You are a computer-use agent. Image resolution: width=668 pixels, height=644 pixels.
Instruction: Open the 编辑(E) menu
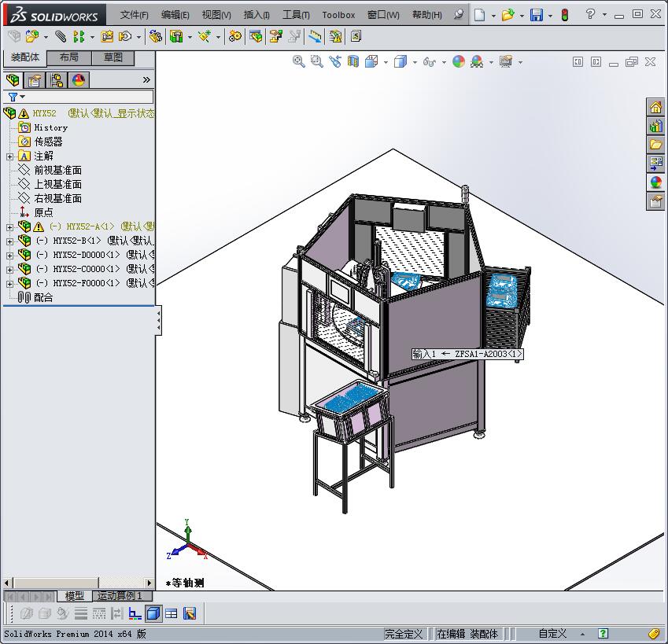click(x=175, y=15)
